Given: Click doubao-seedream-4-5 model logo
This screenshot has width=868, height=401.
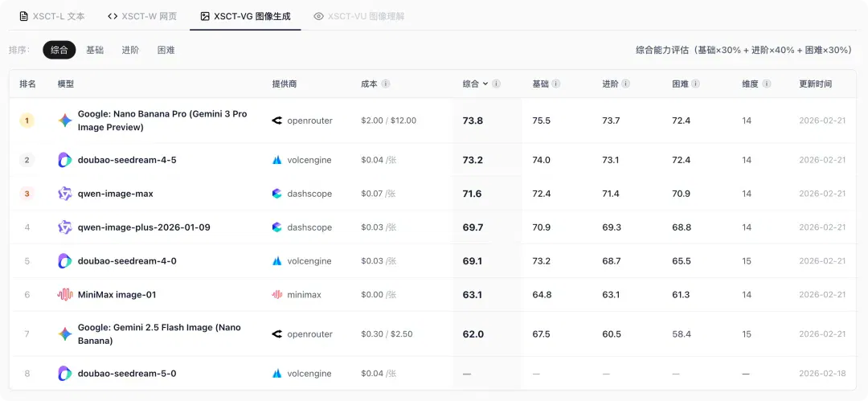Looking at the screenshot, I should point(65,160).
